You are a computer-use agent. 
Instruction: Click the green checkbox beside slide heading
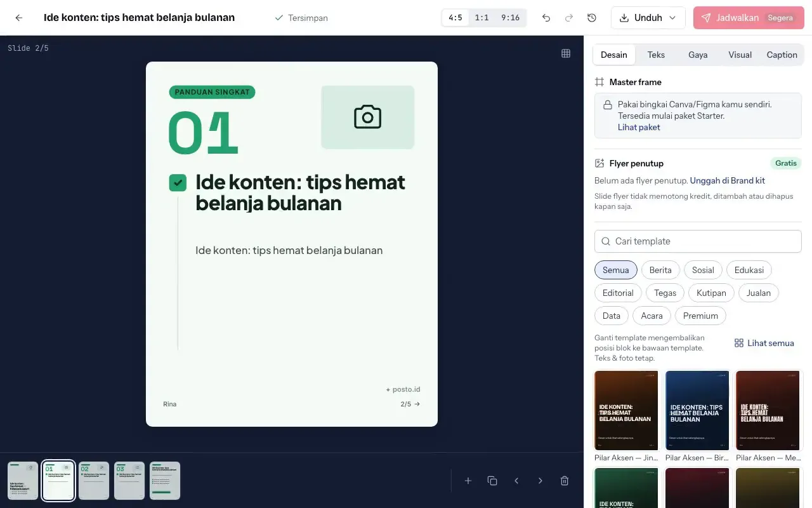coord(178,183)
